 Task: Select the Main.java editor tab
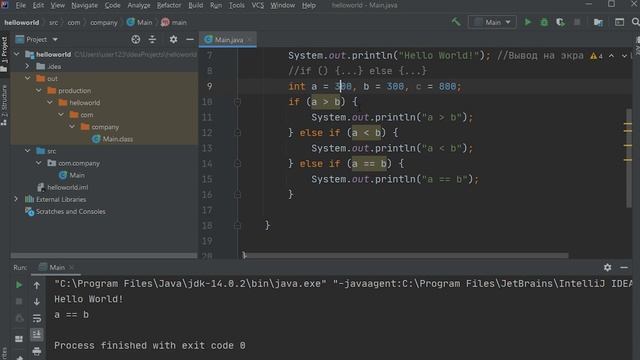point(228,40)
